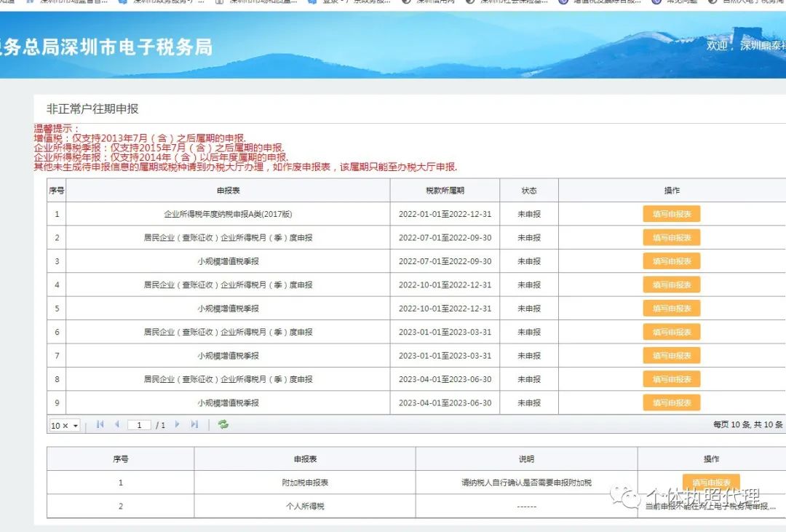Click inside the page number input box
This screenshot has width=786, height=532.
(138, 425)
